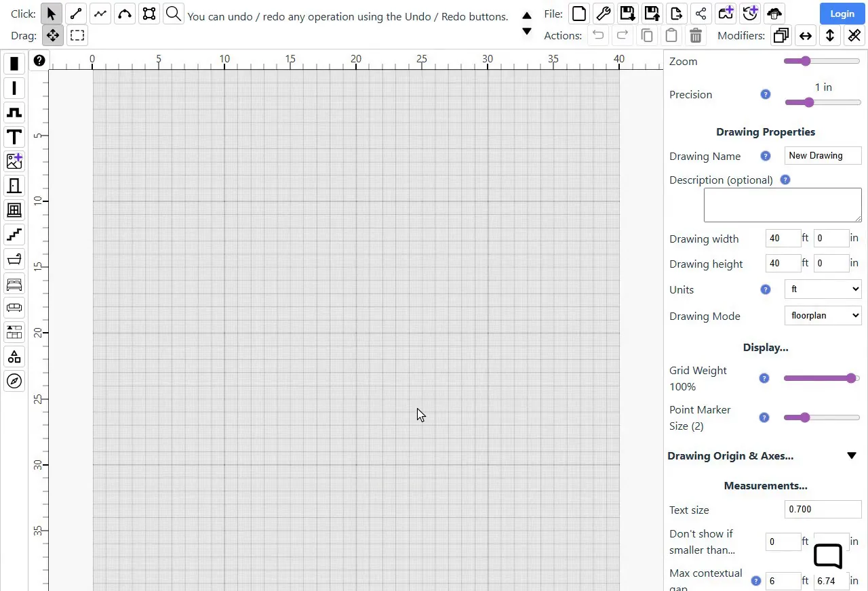Open the chat bubble widget
The height and width of the screenshot is (591, 868).
point(827,556)
